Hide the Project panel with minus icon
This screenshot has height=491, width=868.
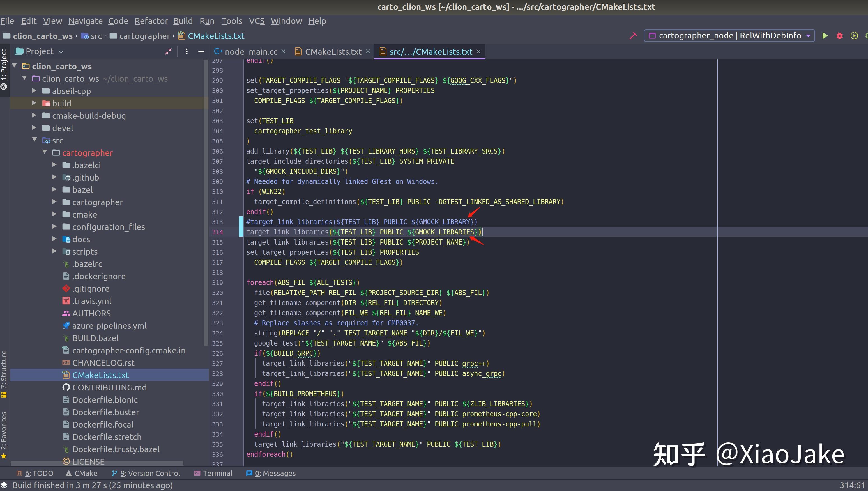tap(201, 51)
